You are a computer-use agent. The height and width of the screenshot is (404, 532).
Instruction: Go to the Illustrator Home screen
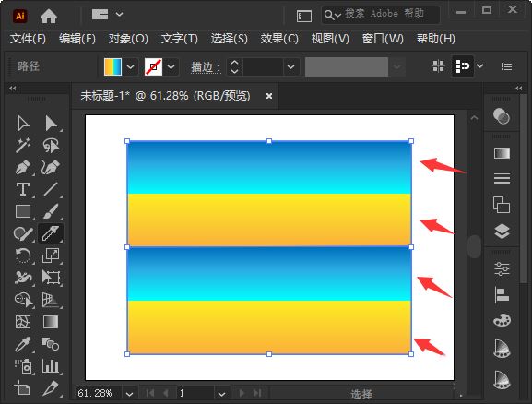pos(49,16)
